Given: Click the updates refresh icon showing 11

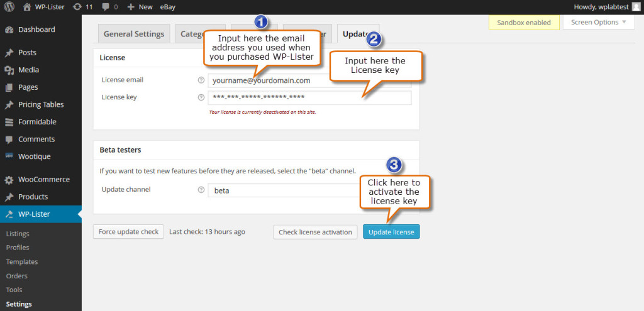Looking at the screenshot, I should 77,7.
